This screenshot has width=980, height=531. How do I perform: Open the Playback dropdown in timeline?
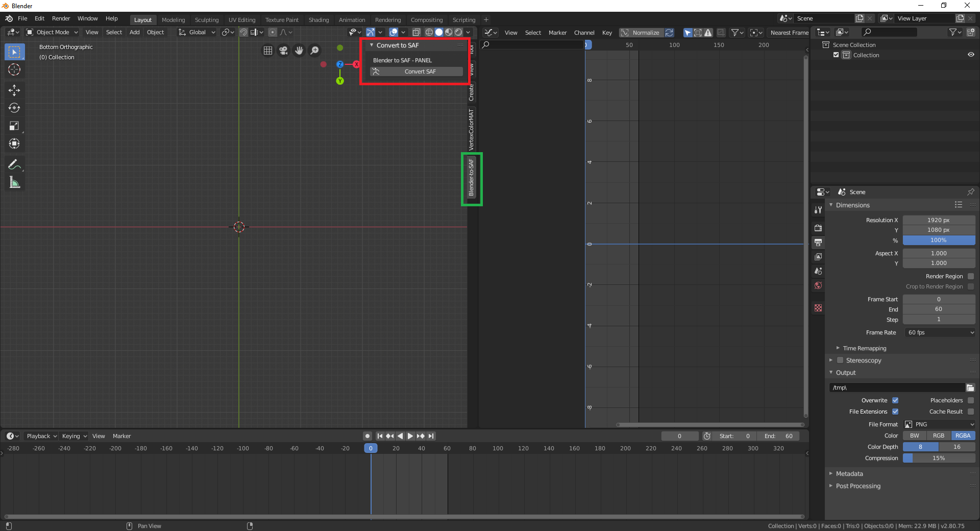click(41, 436)
